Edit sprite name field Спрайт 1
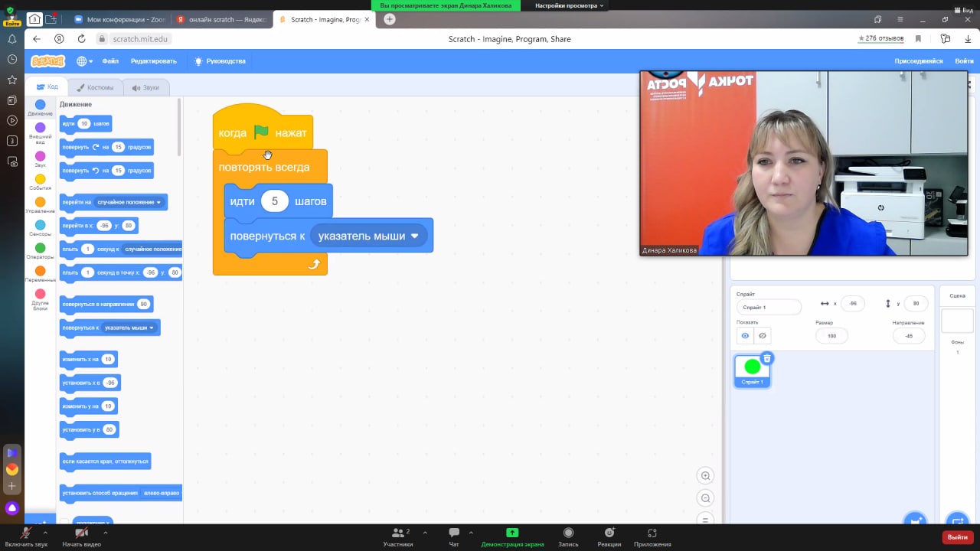Viewport: 980px width, 551px height. [x=769, y=307]
